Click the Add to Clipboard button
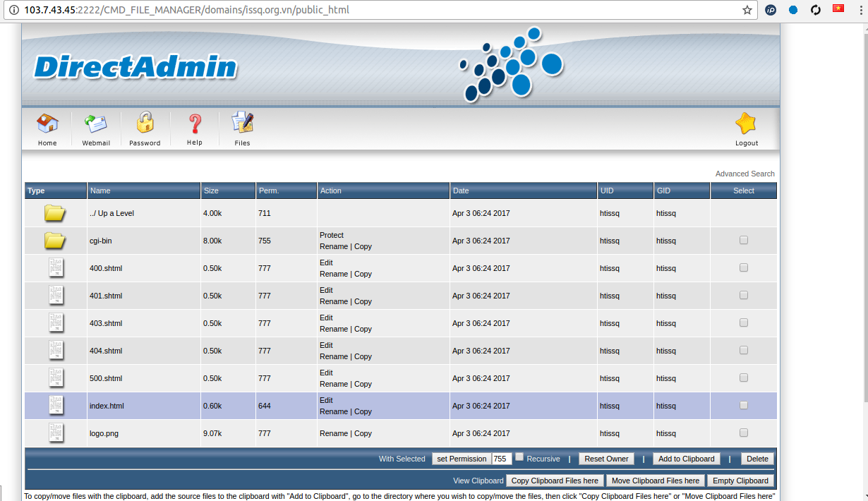Viewport: 868px width, 501px height. 687,459
